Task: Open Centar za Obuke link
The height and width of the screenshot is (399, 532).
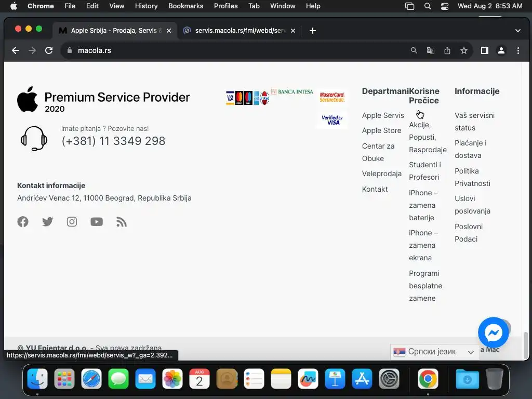Action: click(378, 152)
